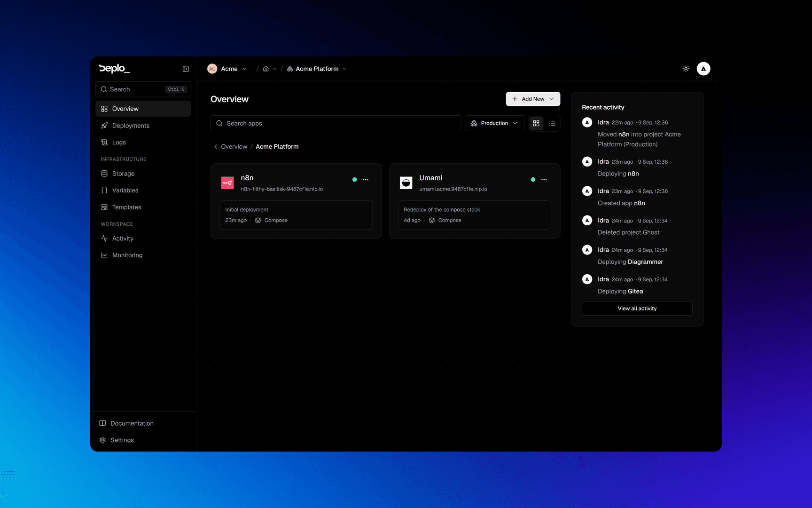Click Deleted project Ghost activity entry
This screenshot has width=812, height=508.
click(x=637, y=226)
